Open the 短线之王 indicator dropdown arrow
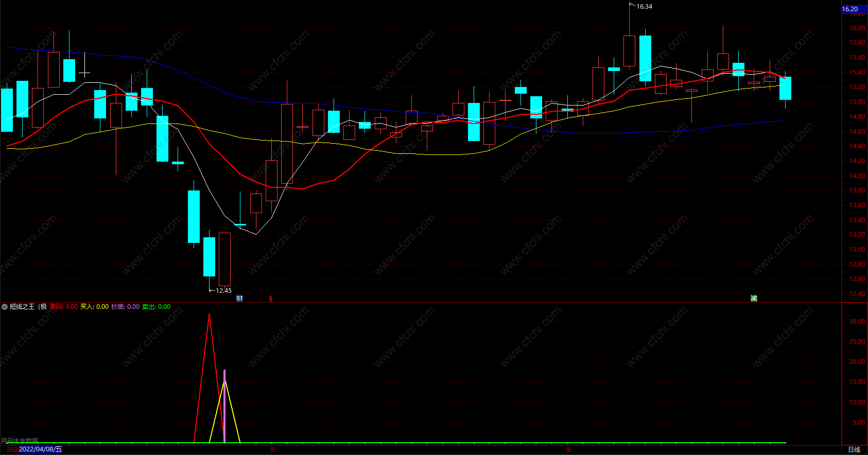Image resolution: width=868 pixels, height=455 pixels. (x=5, y=307)
